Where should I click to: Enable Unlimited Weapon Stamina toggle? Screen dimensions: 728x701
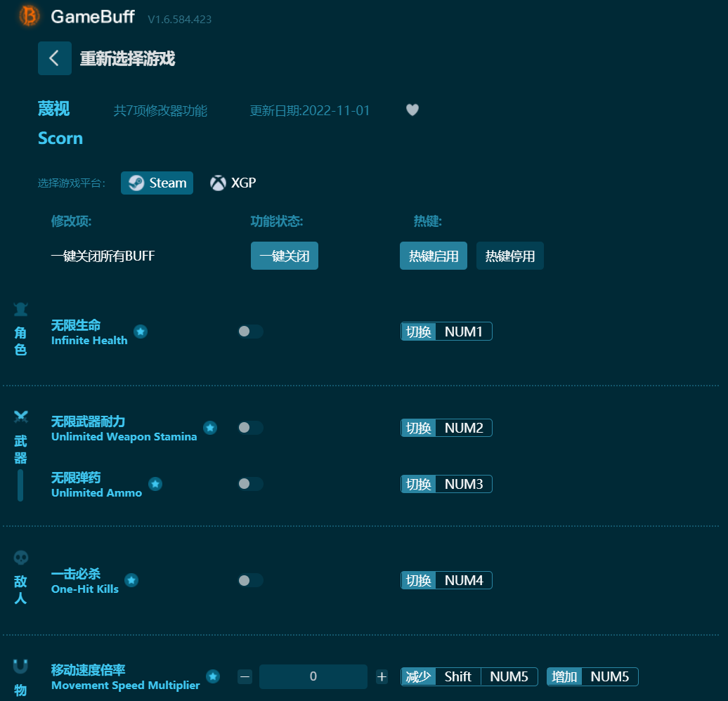[250, 428]
